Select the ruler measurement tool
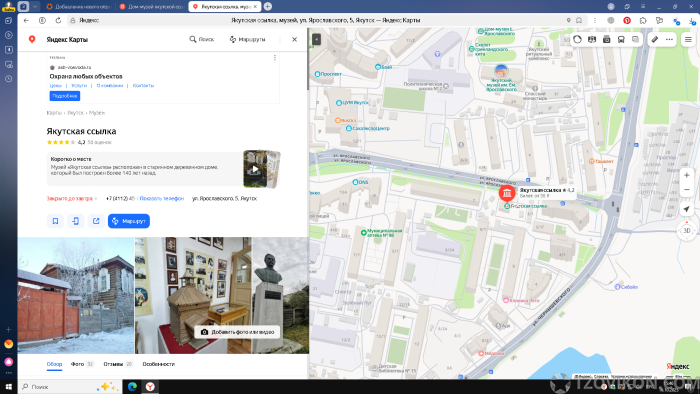The image size is (700, 394). [654, 39]
